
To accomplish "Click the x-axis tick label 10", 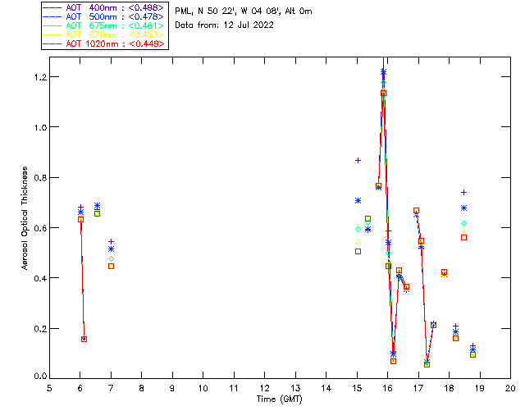I will point(203,388).
